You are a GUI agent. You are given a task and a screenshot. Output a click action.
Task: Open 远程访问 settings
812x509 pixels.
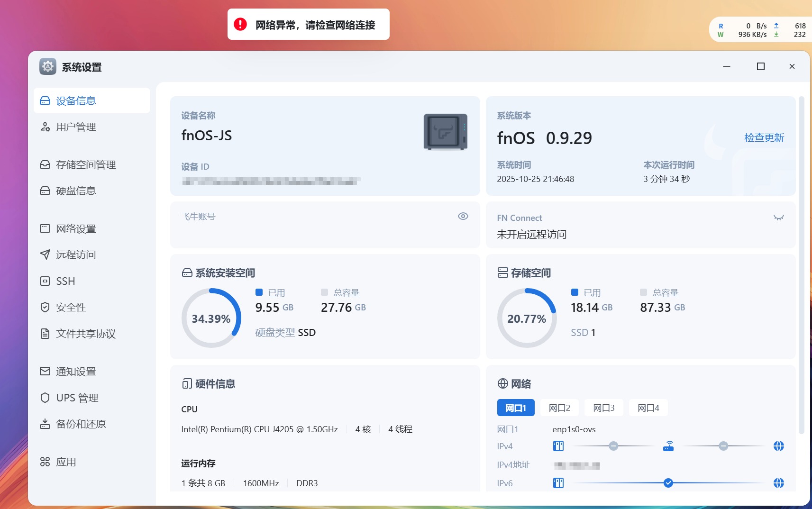coord(76,255)
